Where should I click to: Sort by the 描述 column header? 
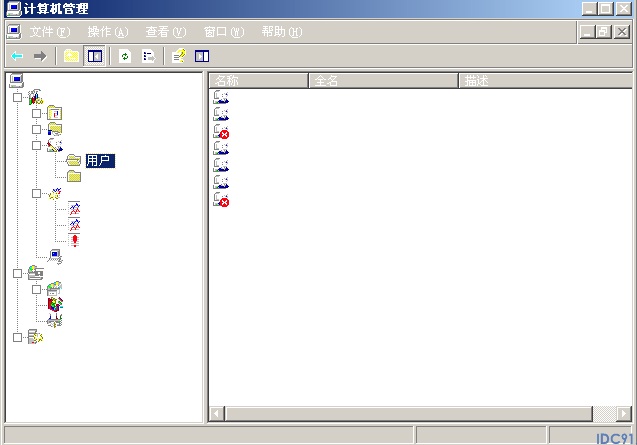pyautogui.click(x=545, y=80)
